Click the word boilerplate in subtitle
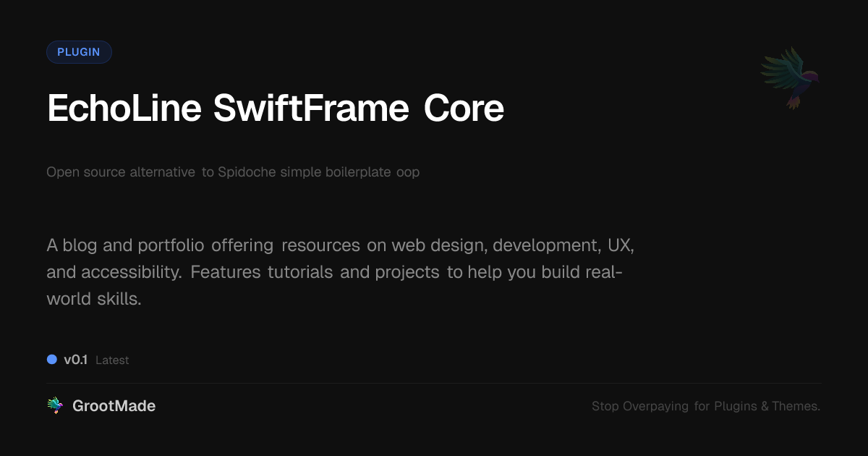Viewport: 868px width, 456px height. tap(357, 172)
